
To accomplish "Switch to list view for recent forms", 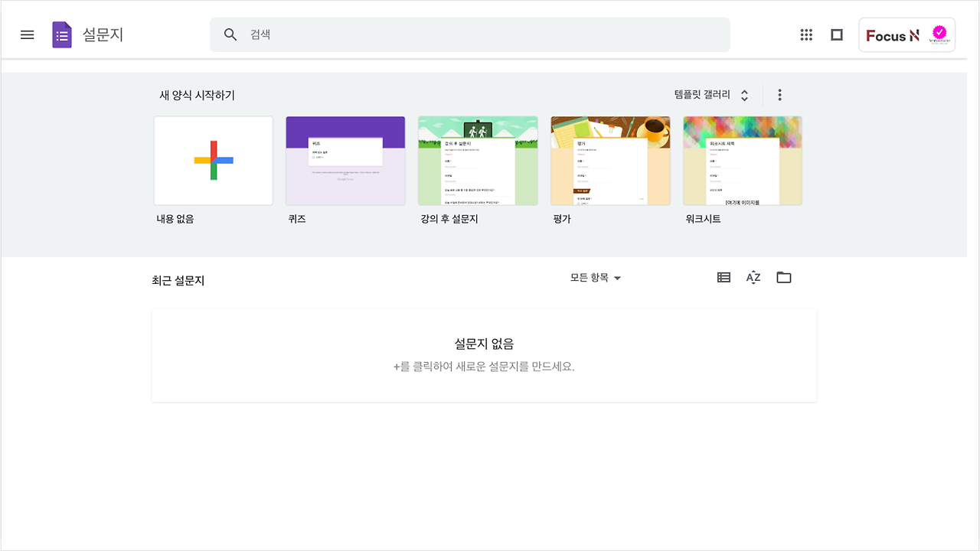I will click(x=723, y=277).
